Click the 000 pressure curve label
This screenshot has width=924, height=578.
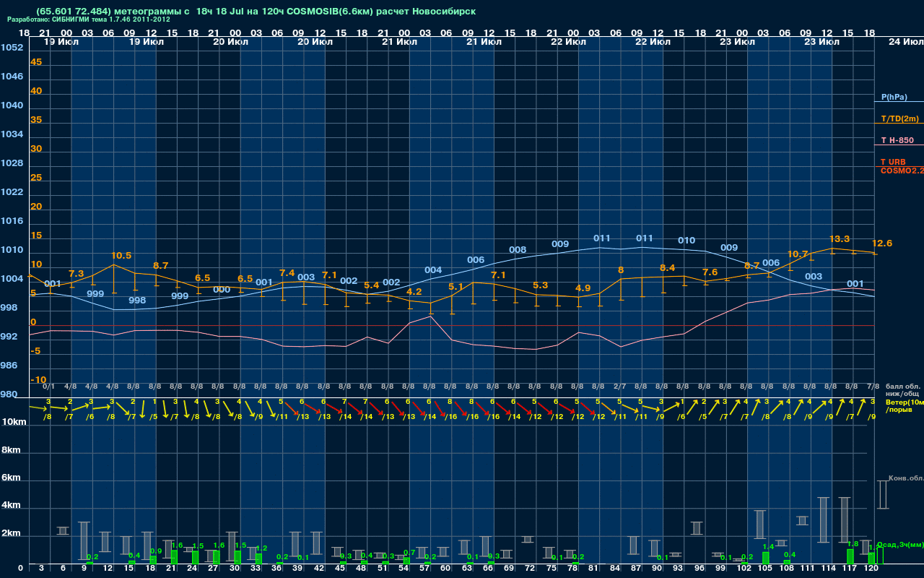click(x=222, y=290)
